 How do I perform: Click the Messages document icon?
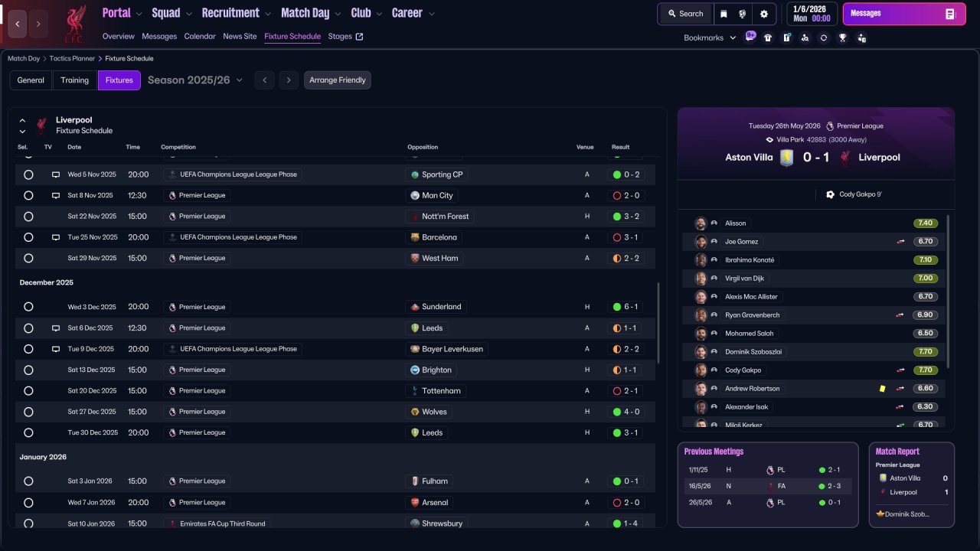[950, 14]
